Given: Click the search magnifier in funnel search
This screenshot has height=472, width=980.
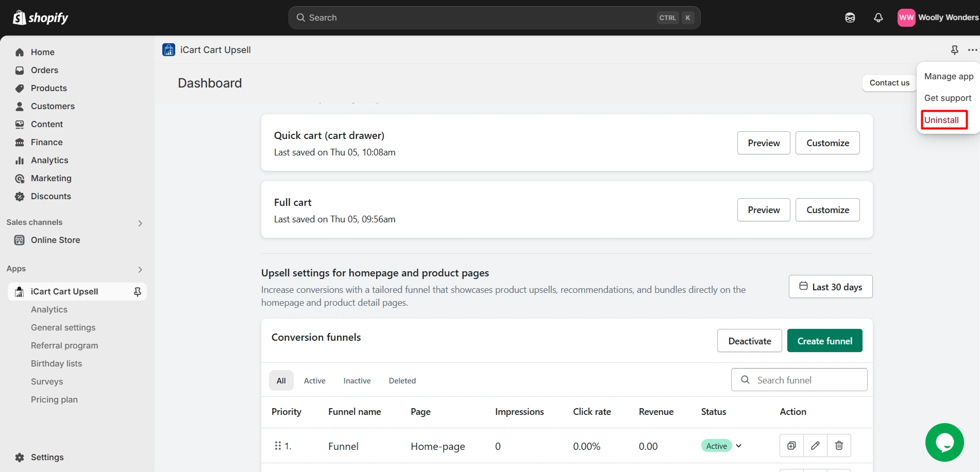Looking at the screenshot, I should pos(745,380).
